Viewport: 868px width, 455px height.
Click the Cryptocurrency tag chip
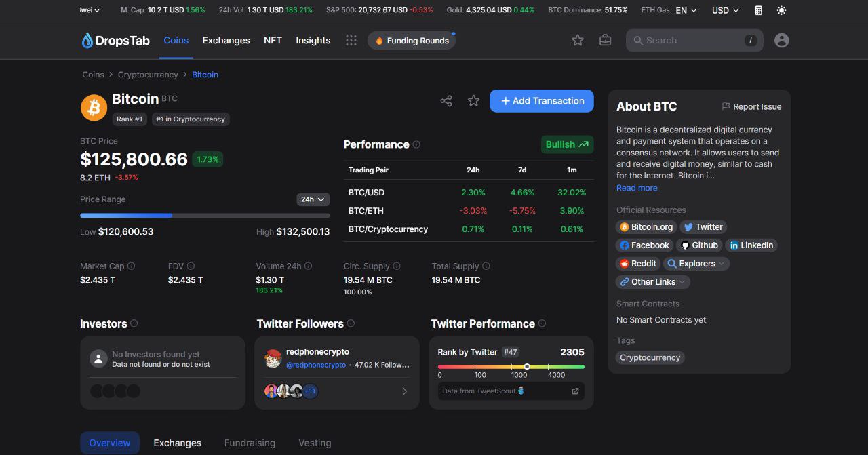[x=650, y=357]
